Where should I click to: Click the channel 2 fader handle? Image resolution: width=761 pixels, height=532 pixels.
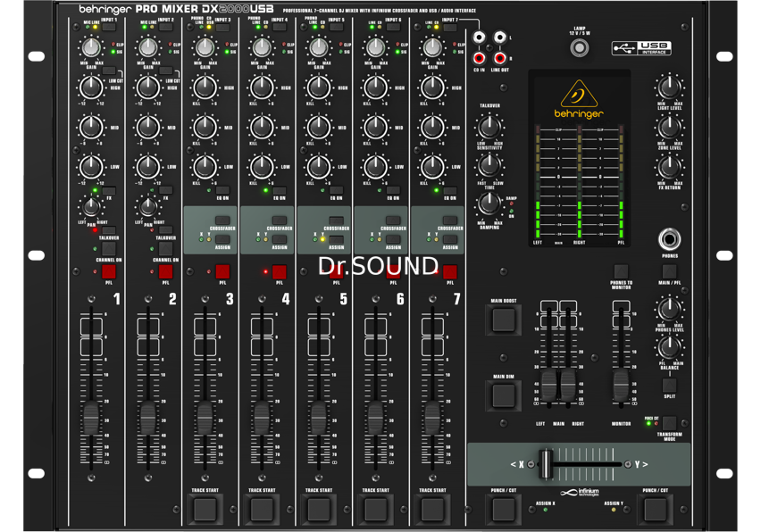(x=148, y=417)
